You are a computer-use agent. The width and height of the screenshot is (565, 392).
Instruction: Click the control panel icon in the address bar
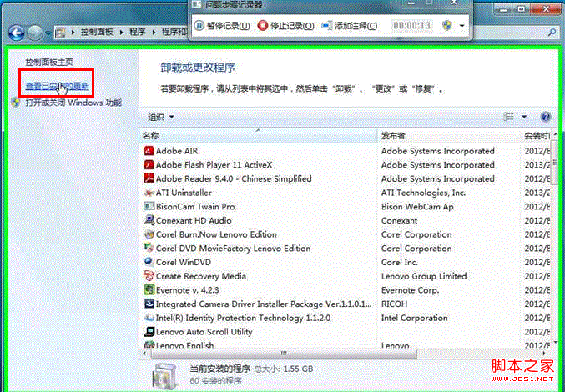click(61, 33)
